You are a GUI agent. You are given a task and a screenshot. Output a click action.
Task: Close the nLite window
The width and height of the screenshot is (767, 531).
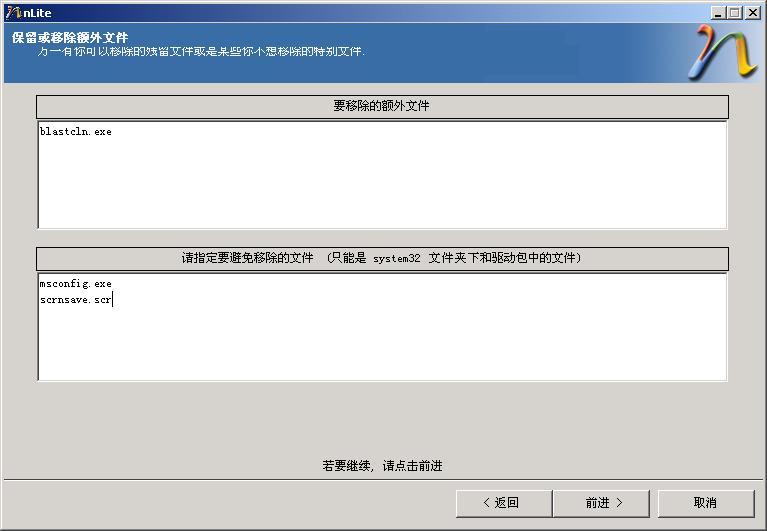[x=752, y=13]
